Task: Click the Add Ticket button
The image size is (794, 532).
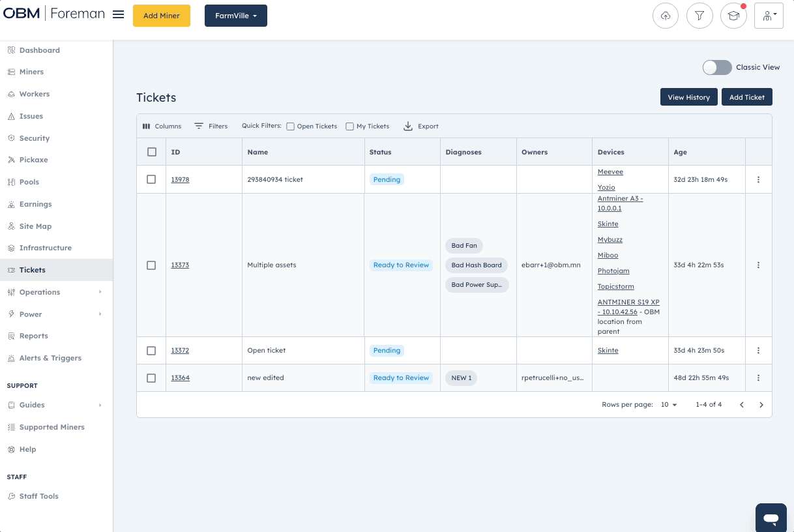Action: [746, 96]
